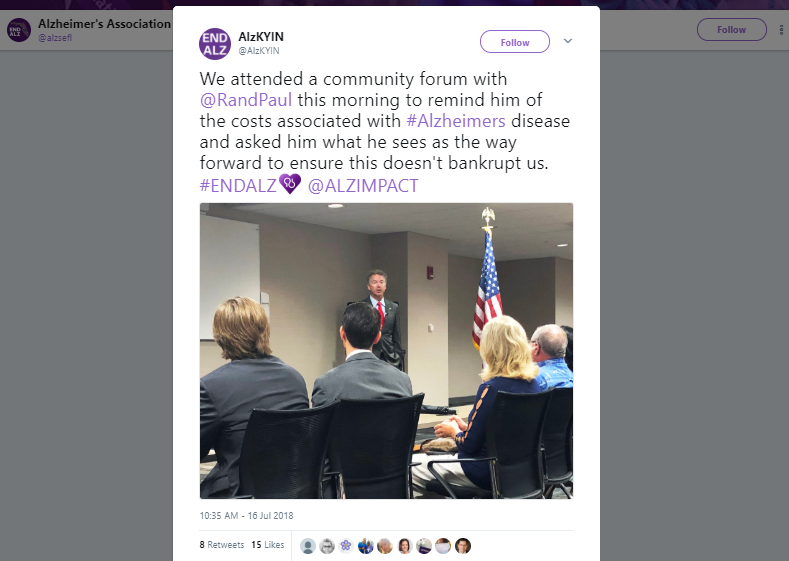Open the #ENDALZ hashtag link
Viewport: 789px width, 561px height.
[x=238, y=186]
